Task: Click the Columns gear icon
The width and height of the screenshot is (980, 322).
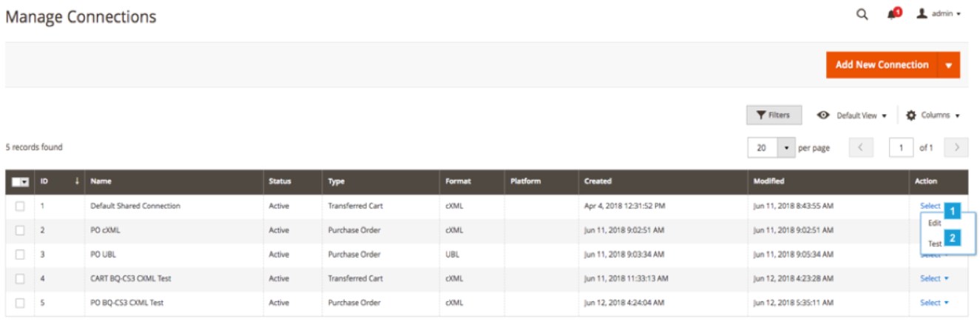Action: point(910,115)
